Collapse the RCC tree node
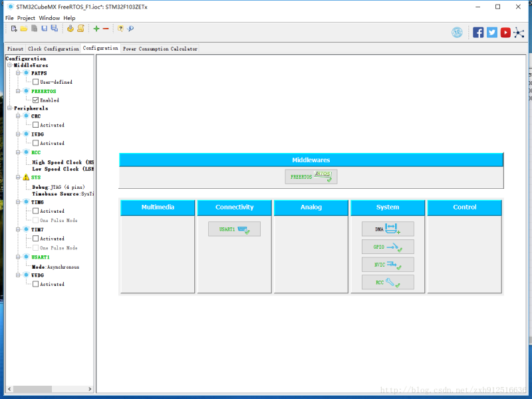The image size is (532, 399). click(x=18, y=152)
